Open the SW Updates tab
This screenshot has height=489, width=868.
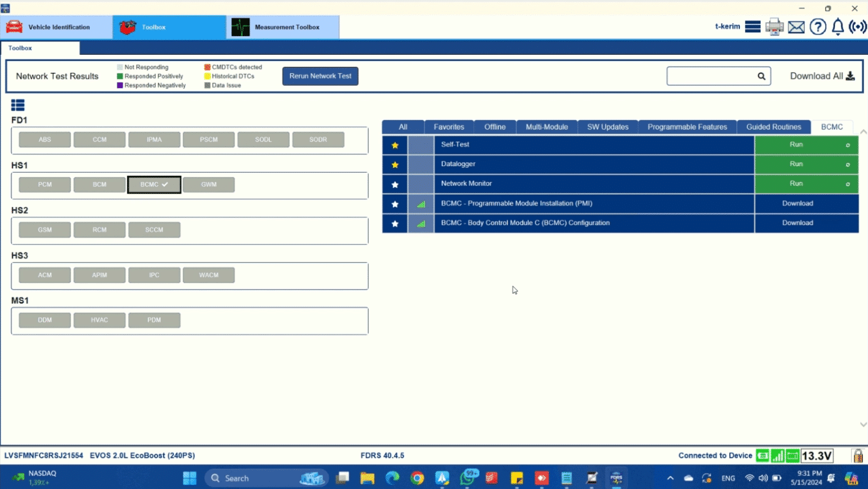pos(608,127)
